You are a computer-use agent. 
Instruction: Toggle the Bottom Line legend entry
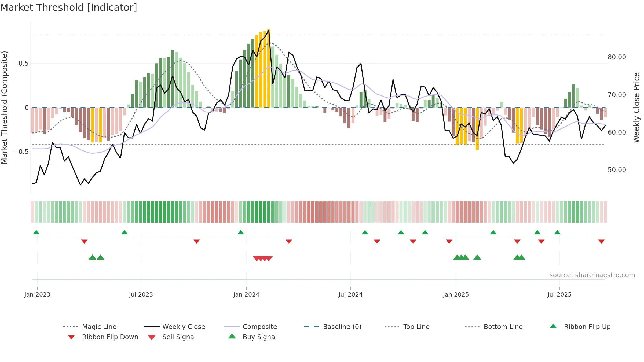pos(494,327)
